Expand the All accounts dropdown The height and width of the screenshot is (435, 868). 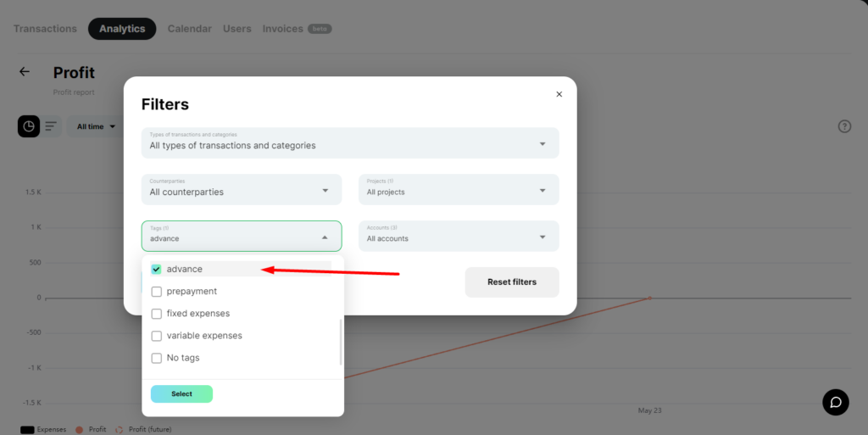click(459, 236)
